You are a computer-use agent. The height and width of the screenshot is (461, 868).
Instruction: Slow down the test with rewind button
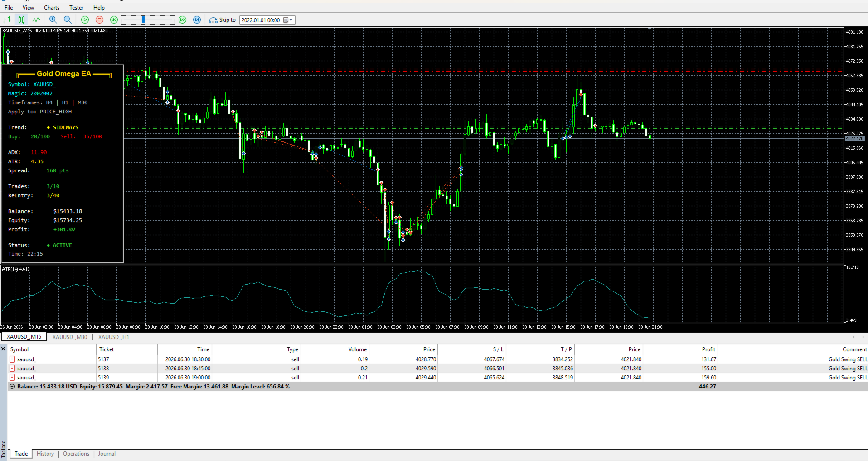114,20
